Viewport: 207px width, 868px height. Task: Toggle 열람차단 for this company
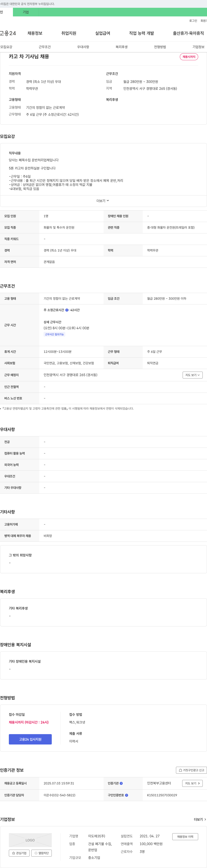pyautogui.click(x=41, y=853)
